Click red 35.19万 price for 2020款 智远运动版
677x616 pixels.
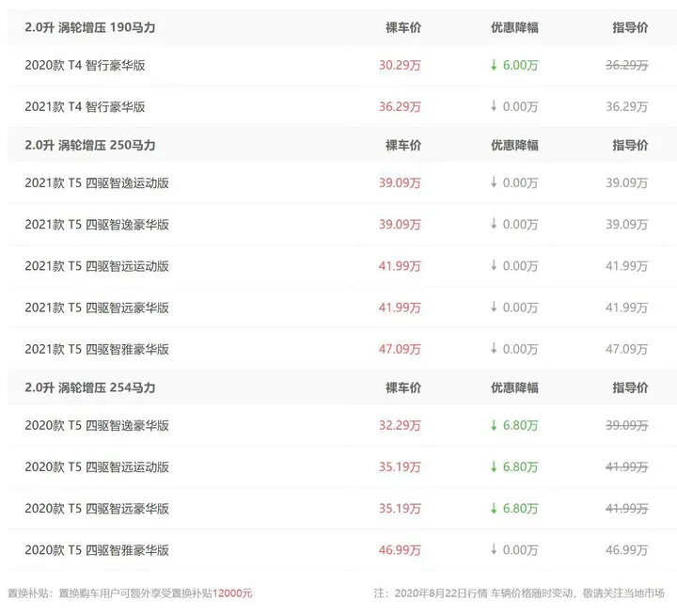click(400, 467)
